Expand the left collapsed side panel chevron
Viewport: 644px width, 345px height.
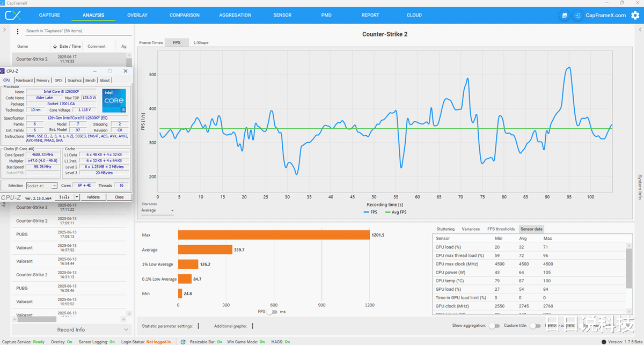[x=4, y=30]
